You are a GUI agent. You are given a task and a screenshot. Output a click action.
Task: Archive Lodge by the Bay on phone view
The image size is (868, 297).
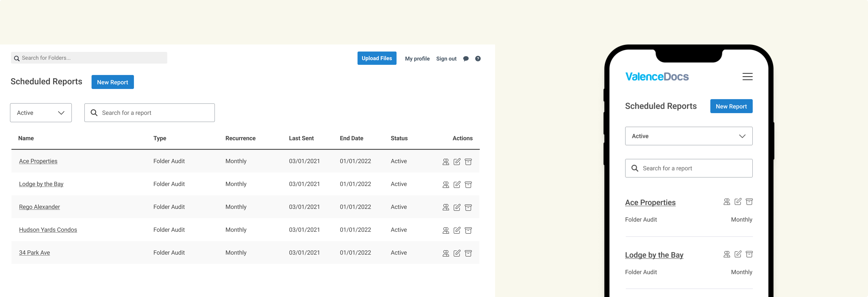(x=749, y=254)
